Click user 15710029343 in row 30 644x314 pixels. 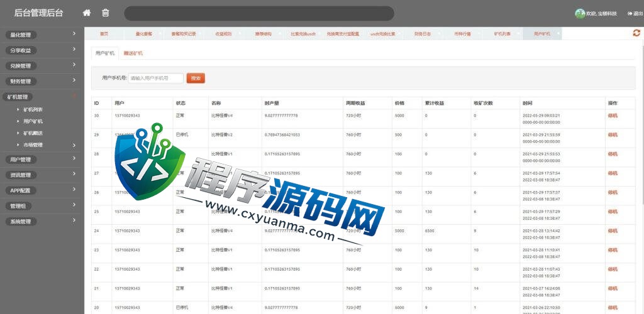pos(127,116)
